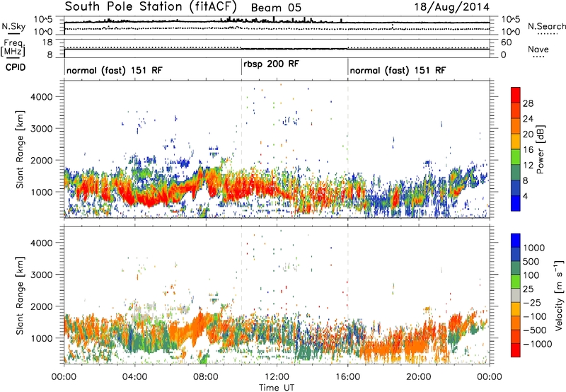Click the '20:00' time axis tick label
Viewport: 566px width, 392px height.
(x=419, y=376)
